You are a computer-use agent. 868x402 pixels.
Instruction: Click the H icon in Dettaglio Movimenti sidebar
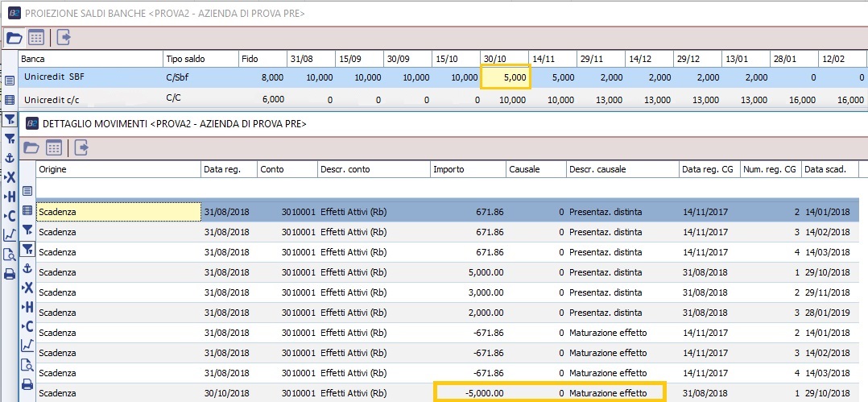(x=27, y=307)
